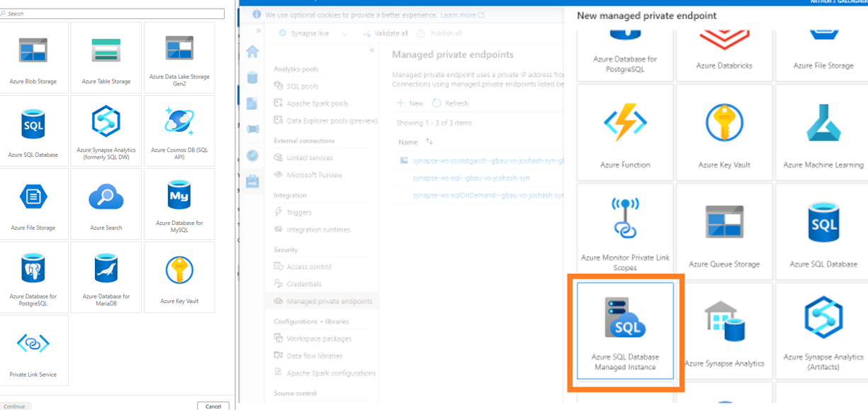Pick Azure Queue Storage tile
The width and height of the screenshot is (868, 410).
pos(724,231)
